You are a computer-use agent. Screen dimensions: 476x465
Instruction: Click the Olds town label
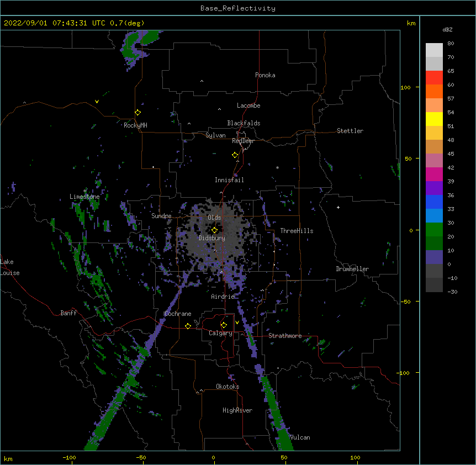coord(214,218)
